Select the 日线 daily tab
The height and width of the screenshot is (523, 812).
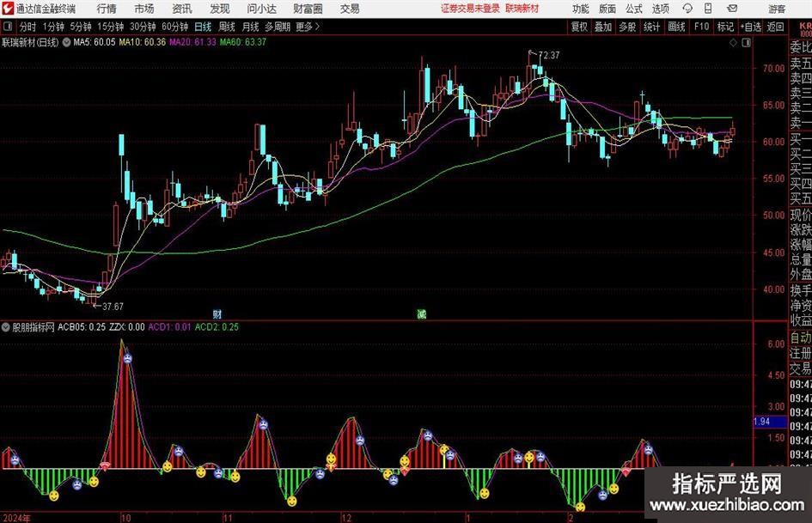(203, 27)
